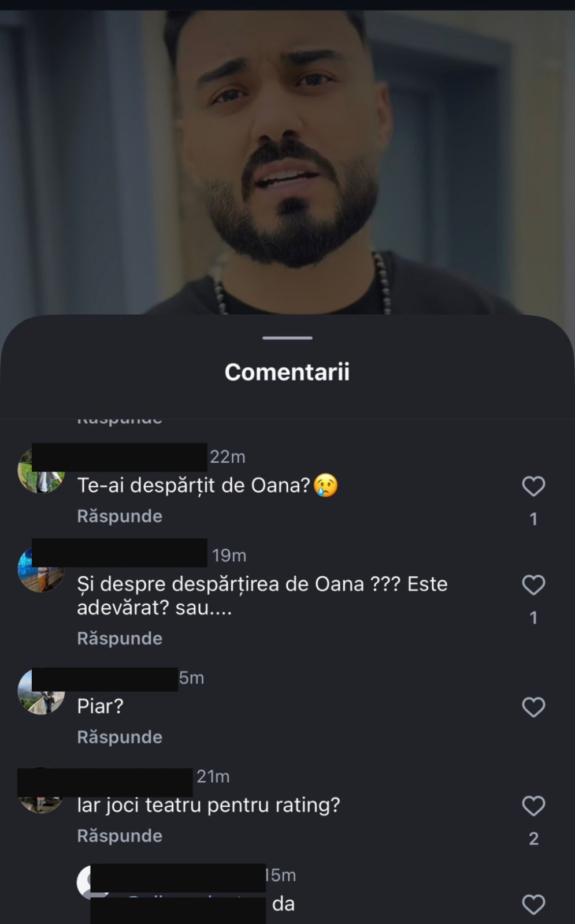Tap the "Comentarii" sheet title
The height and width of the screenshot is (924, 575).
(x=287, y=372)
